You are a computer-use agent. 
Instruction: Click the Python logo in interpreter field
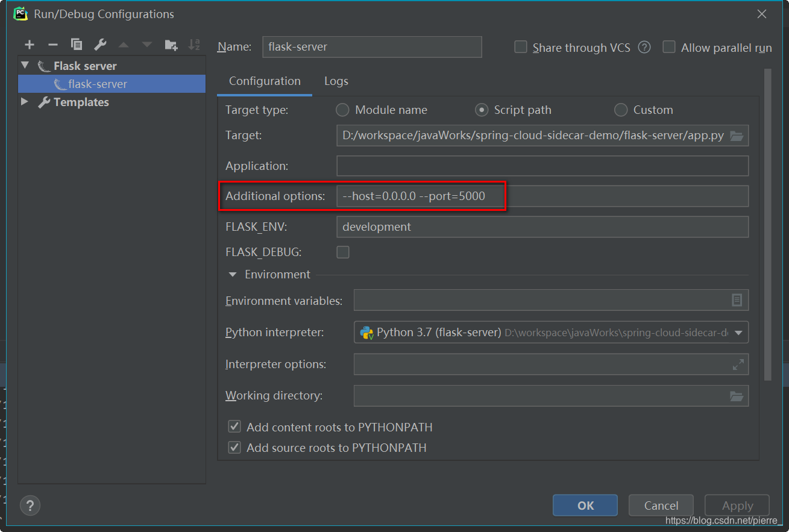366,333
